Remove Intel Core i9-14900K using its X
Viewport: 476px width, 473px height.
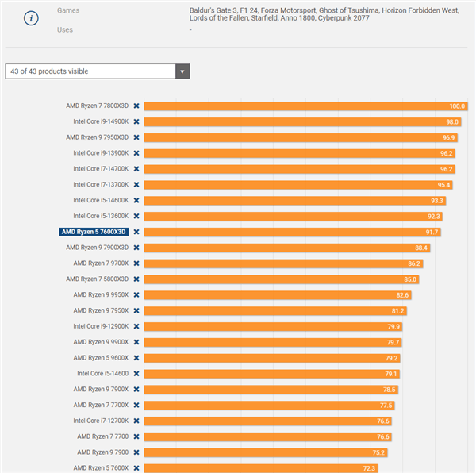136,121
